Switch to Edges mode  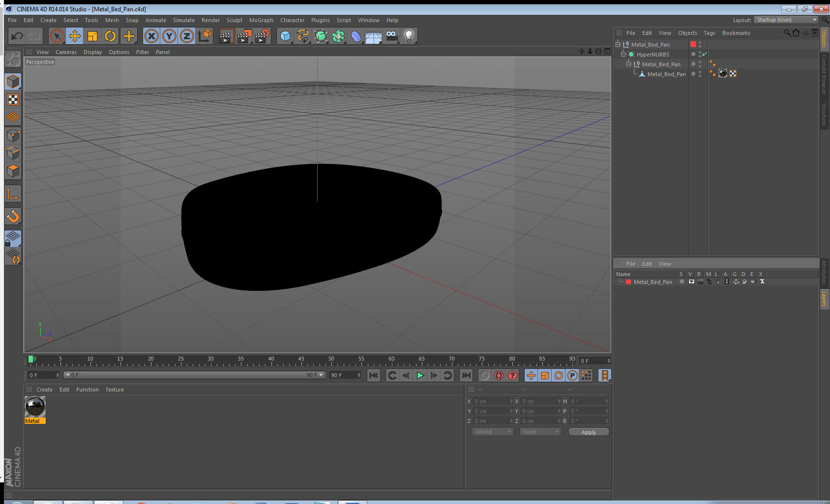point(13,153)
